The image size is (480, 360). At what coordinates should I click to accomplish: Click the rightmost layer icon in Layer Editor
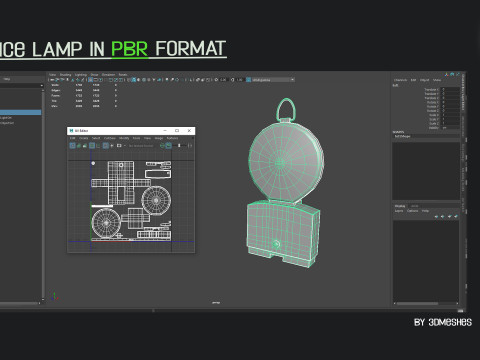click(x=456, y=217)
